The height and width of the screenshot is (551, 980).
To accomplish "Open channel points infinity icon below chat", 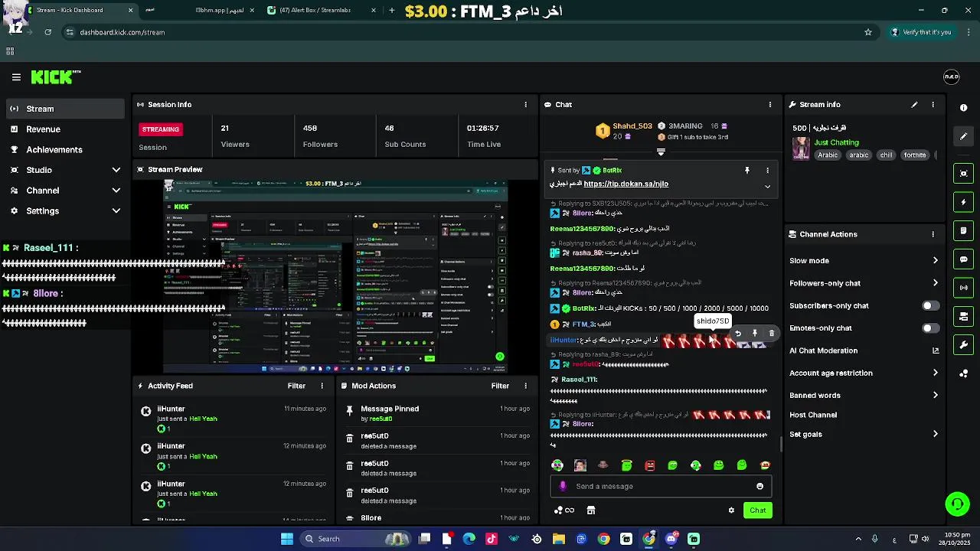I will (x=564, y=510).
